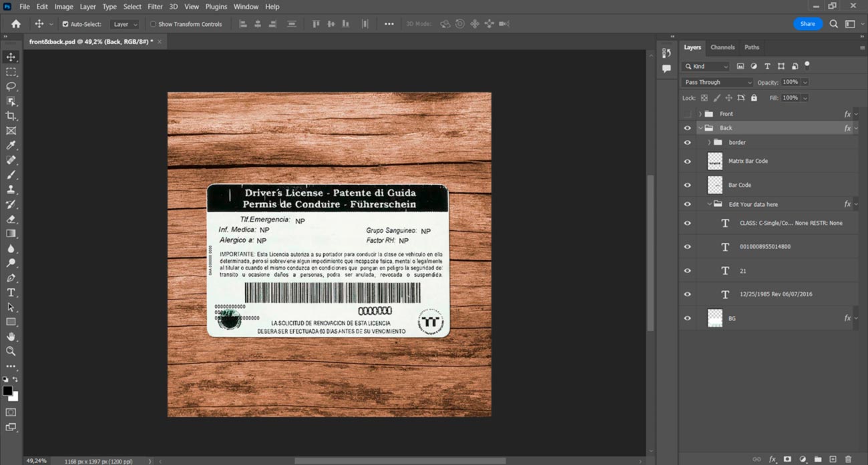Activate the Horizontal Type tool

11,293
